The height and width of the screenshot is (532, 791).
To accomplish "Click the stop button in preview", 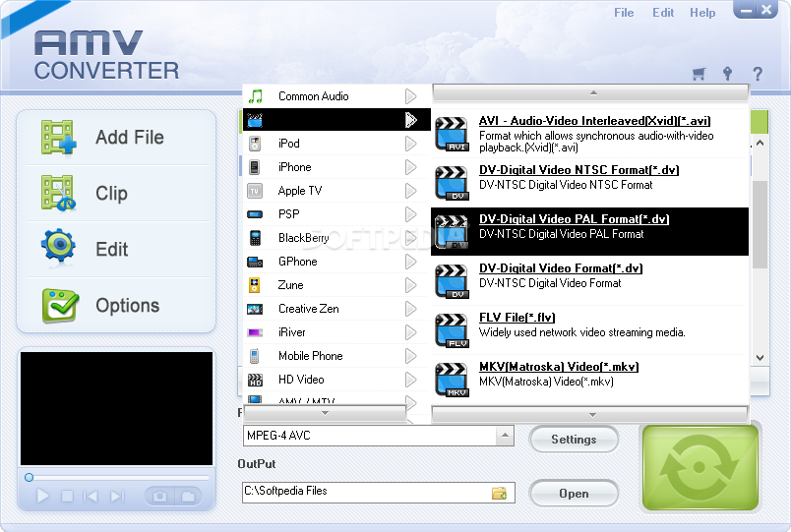I will point(67,497).
